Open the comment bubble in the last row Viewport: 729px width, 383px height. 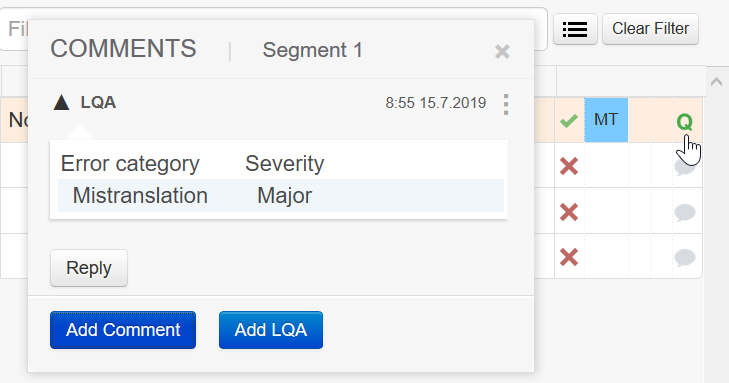point(685,257)
